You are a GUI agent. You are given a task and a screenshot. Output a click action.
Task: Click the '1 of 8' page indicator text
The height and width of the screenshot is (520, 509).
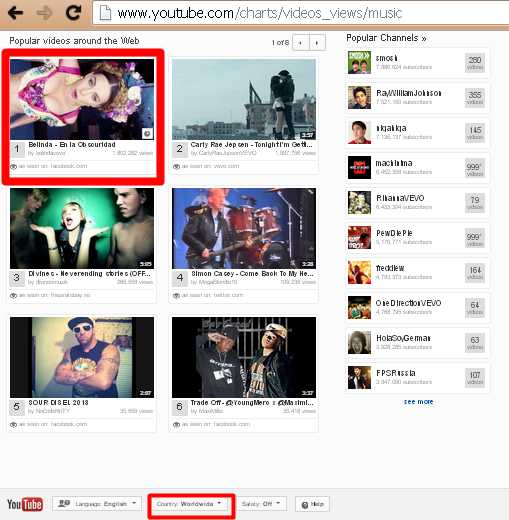tap(280, 43)
